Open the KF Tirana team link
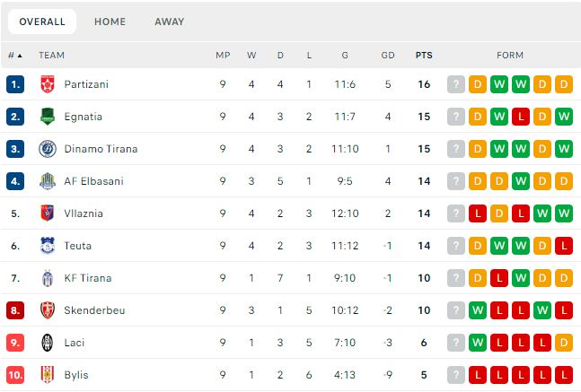581x392 pixels. click(88, 278)
